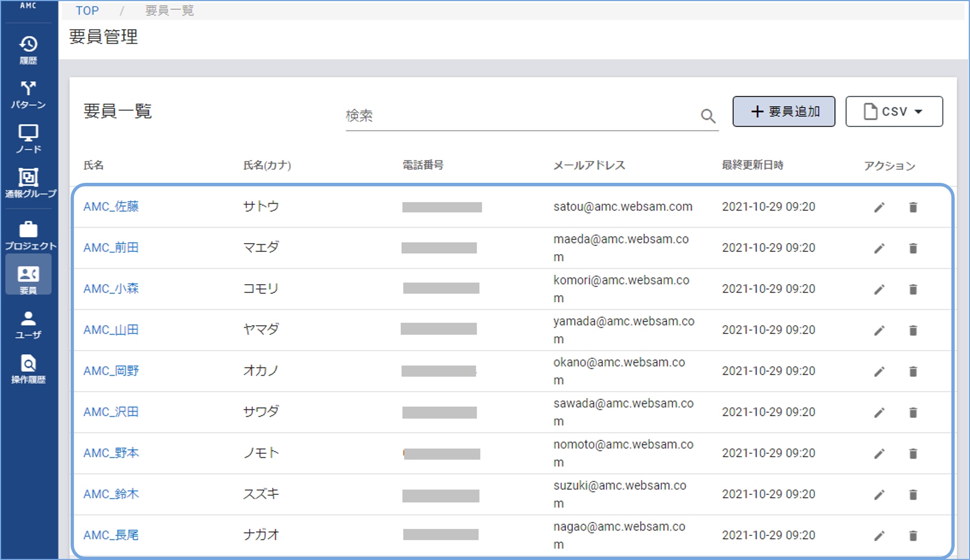Edit the AMC_山田 row with pencil icon
This screenshot has height=560, width=970.
point(879,330)
